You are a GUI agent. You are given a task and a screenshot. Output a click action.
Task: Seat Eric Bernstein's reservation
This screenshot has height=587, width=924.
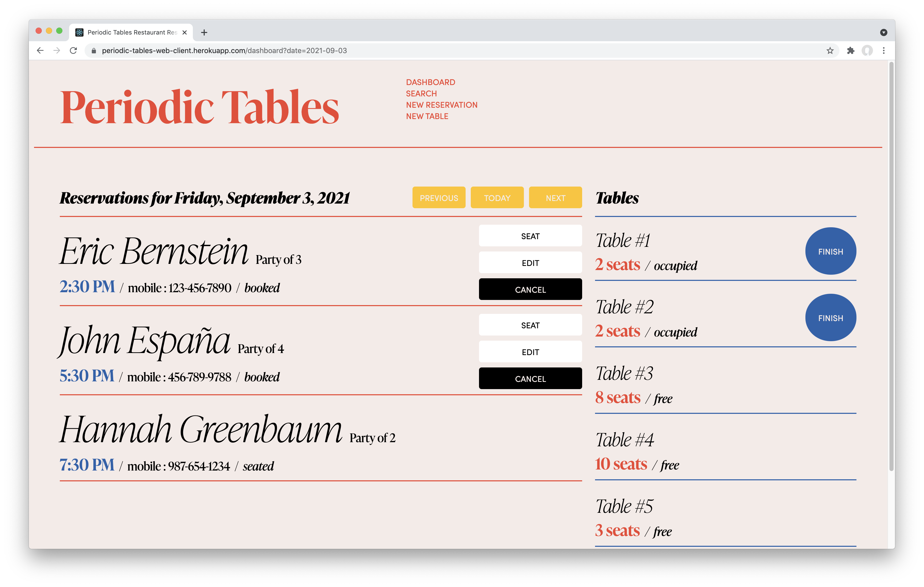coord(530,236)
